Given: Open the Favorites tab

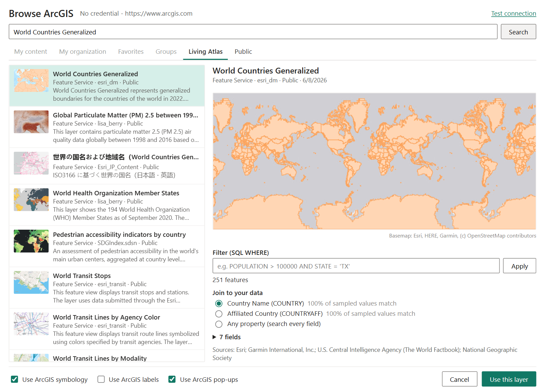Looking at the screenshot, I should [x=131, y=51].
